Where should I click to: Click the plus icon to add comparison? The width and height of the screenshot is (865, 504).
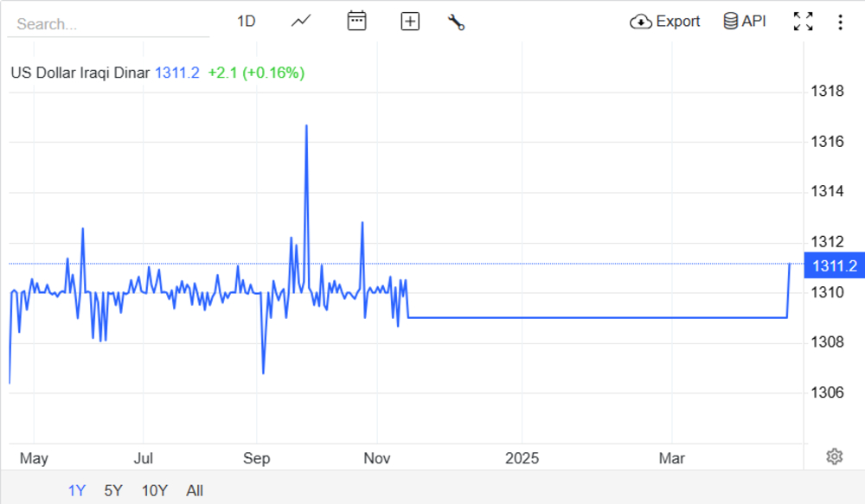click(x=410, y=22)
